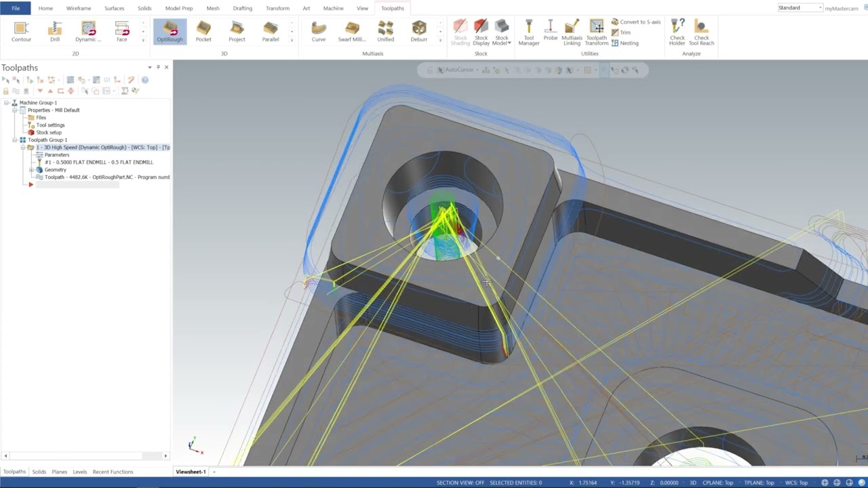Add a new viewsheet with plus button
The width and height of the screenshot is (868, 488).
214,472
